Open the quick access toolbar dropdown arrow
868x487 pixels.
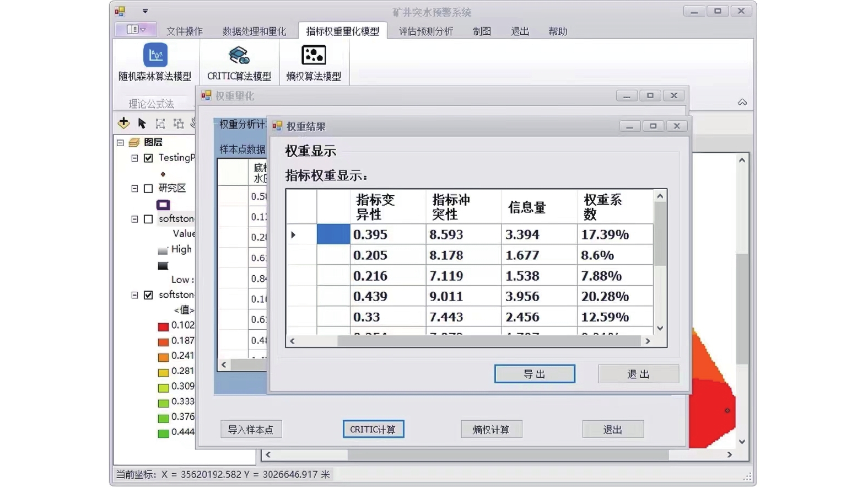pos(145,11)
